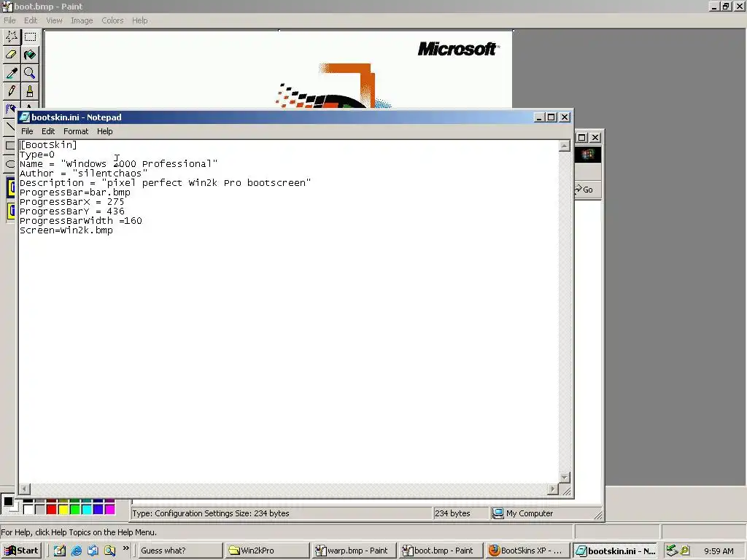Click the Notepad icon in the bootskin.ini title bar
Image resolution: width=747 pixels, height=560 pixels.
click(24, 117)
